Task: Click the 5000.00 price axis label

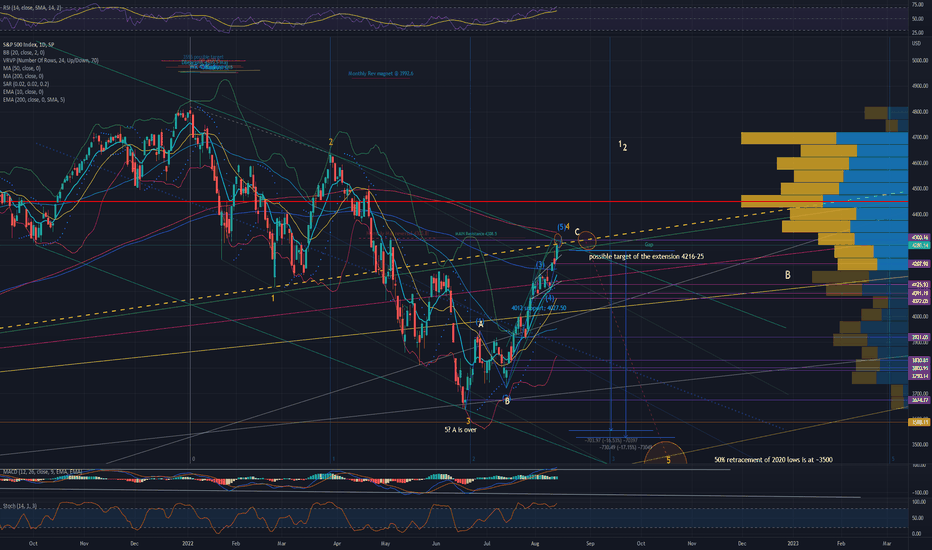Action: click(x=919, y=60)
